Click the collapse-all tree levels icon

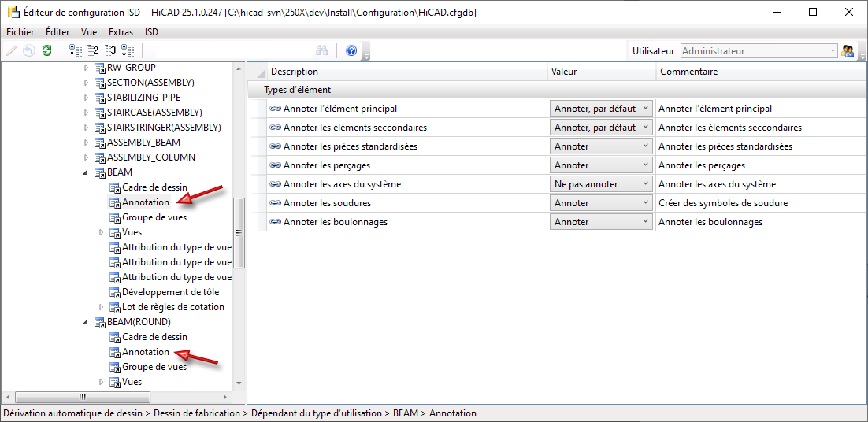tap(76, 51)
